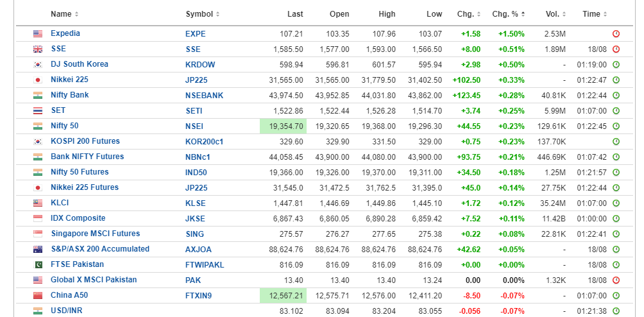Click the China flag beside China A50
The height and width of the screenshot is (317, 644).
point(38,296)
